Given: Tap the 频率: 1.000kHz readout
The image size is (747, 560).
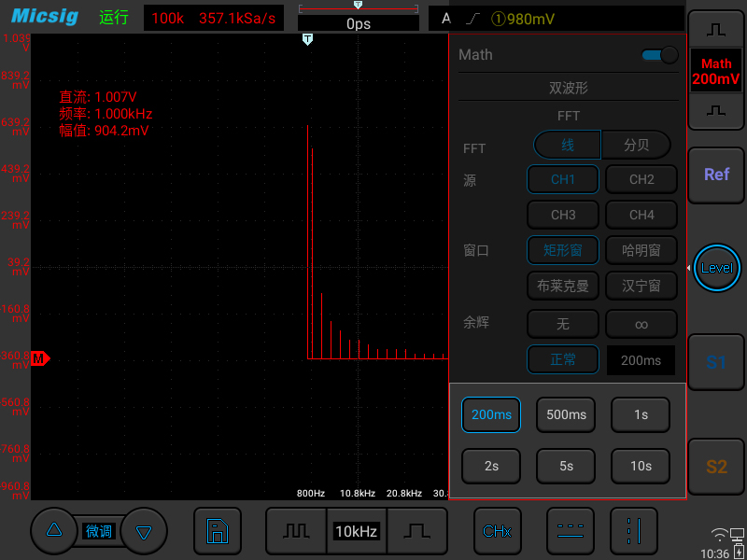Looking at the screenshot, I should [x=106, y=114].
